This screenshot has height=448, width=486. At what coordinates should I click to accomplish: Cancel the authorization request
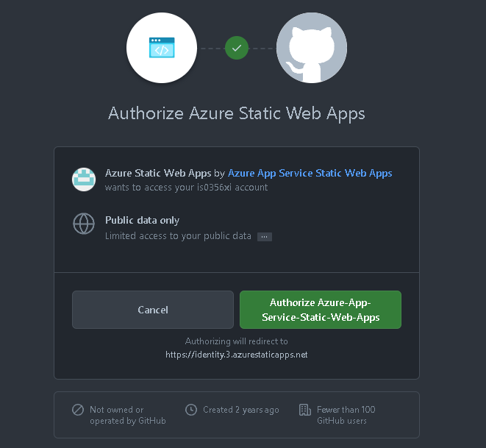tap(153, 310)
